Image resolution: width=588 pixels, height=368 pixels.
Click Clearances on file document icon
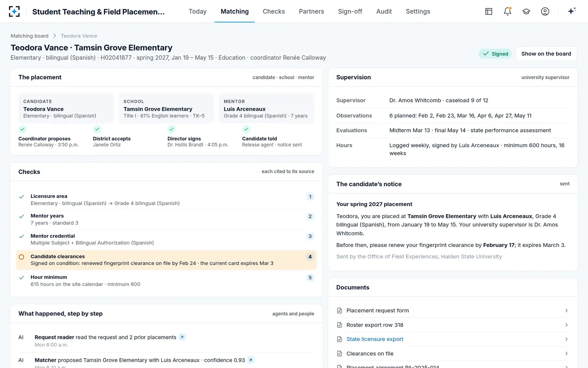click(339, 354)
